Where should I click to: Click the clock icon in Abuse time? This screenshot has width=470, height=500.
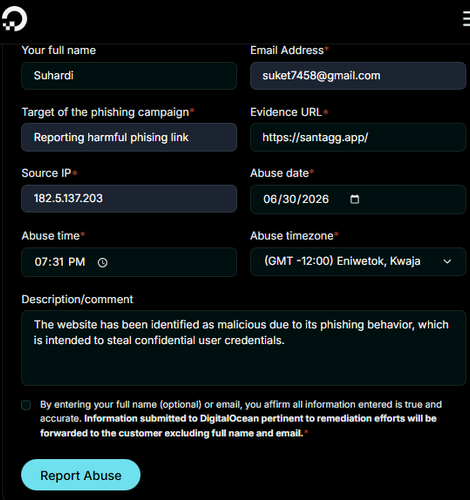click(x=103, y=263)
